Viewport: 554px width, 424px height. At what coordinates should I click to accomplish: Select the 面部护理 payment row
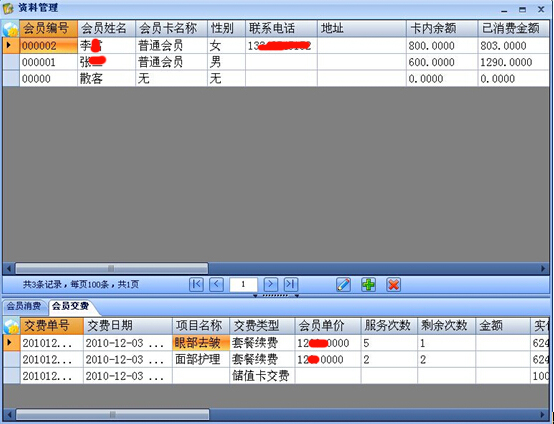point(277,360)
